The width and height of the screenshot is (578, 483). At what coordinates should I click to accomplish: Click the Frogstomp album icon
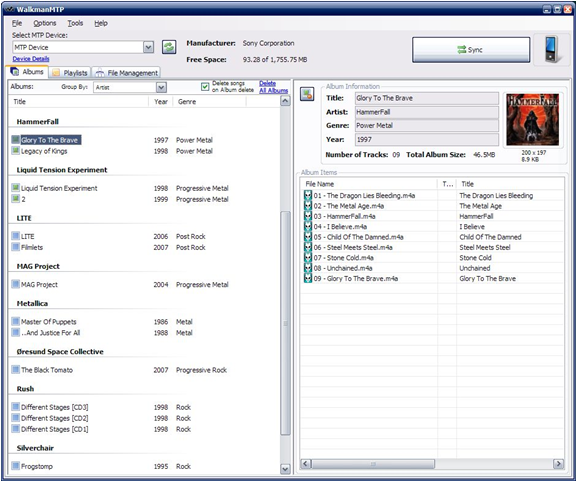tap(15, 466)
